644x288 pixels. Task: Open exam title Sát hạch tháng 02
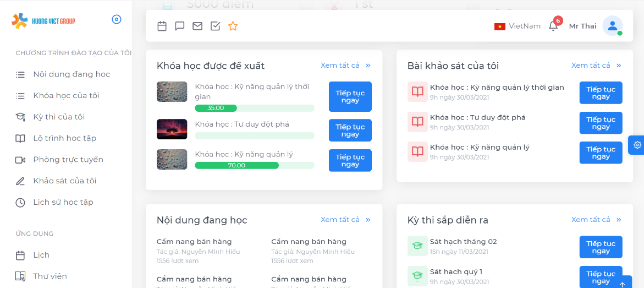(x=463, y=242)
